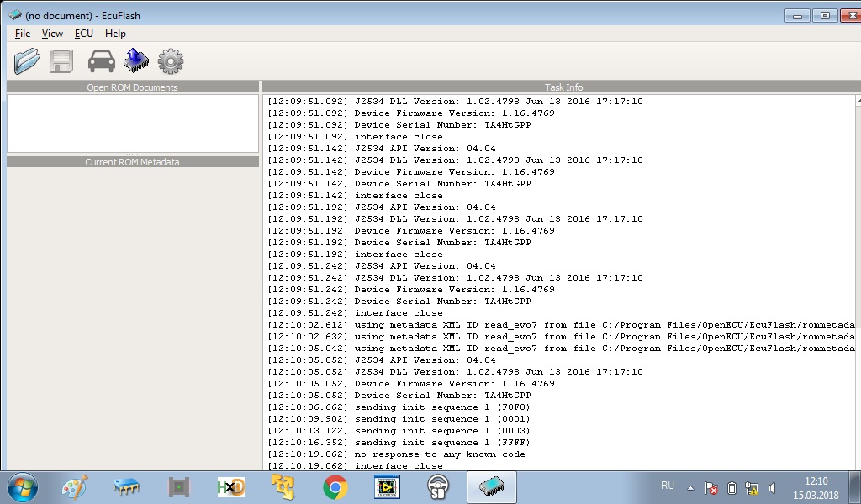
Task: Click the Open ROM Documents panel header
Action: pyautogui.click(x=132, y=87)
